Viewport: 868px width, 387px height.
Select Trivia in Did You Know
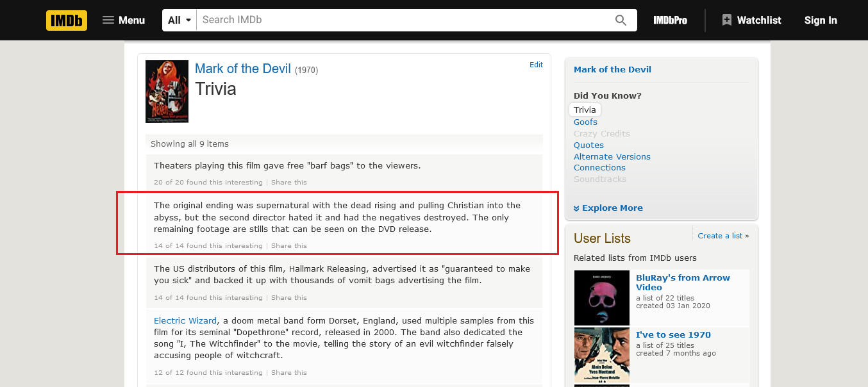pos(585,110)
